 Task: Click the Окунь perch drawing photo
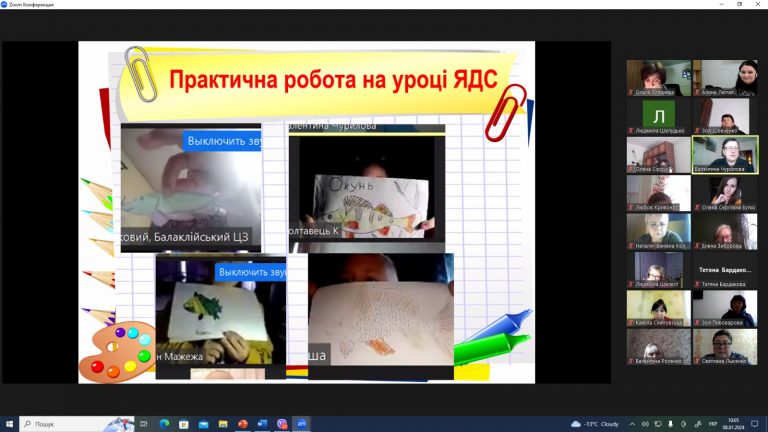[x=367, y=195]
